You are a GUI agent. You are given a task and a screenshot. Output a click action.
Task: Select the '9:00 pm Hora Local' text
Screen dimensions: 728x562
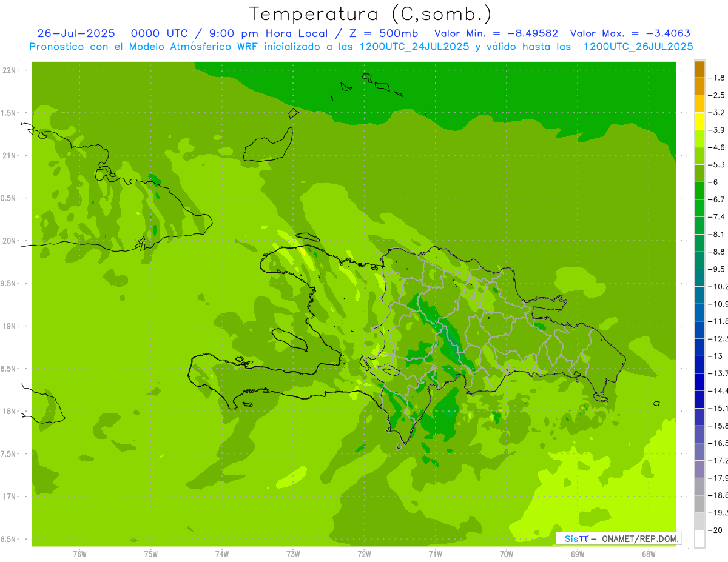point(268,33)
